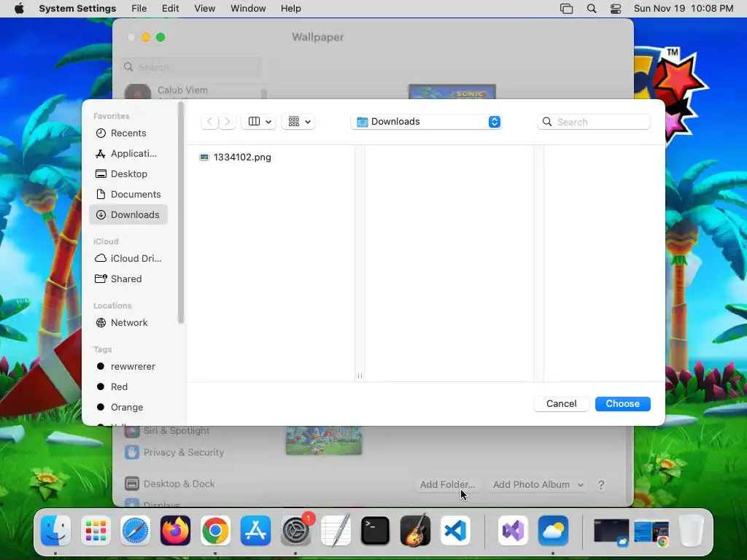Image resolution: width=747 pixels, height=560 pixels.
Task: Launch GarageBand from the Dock
Action: pyautogui.click(x=415, y=530)
